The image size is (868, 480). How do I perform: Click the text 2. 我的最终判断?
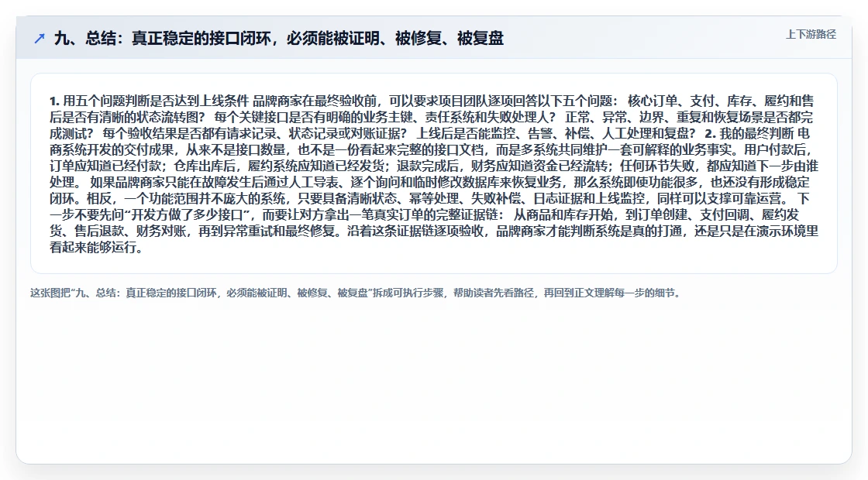click(749, 133)
